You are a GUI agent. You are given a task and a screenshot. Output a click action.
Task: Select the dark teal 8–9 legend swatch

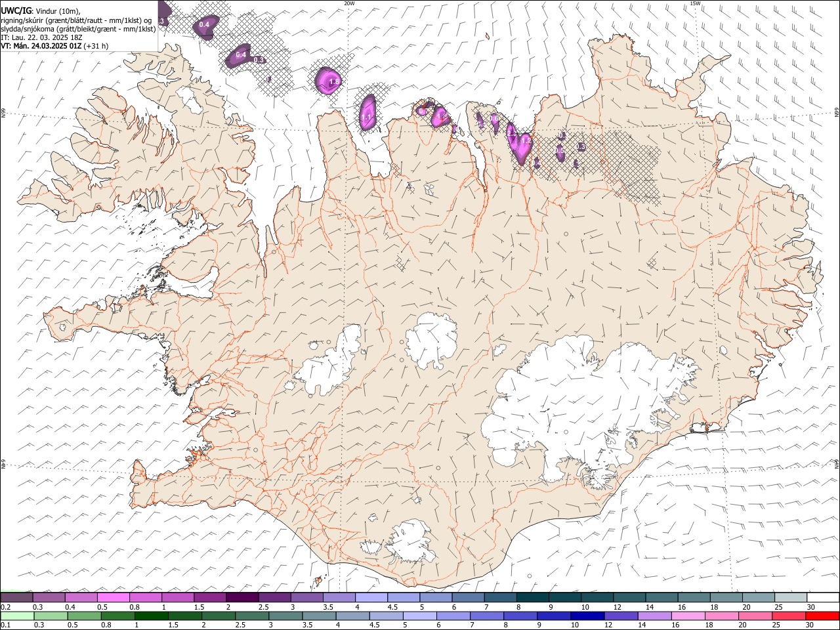click(x=532, y=598)
